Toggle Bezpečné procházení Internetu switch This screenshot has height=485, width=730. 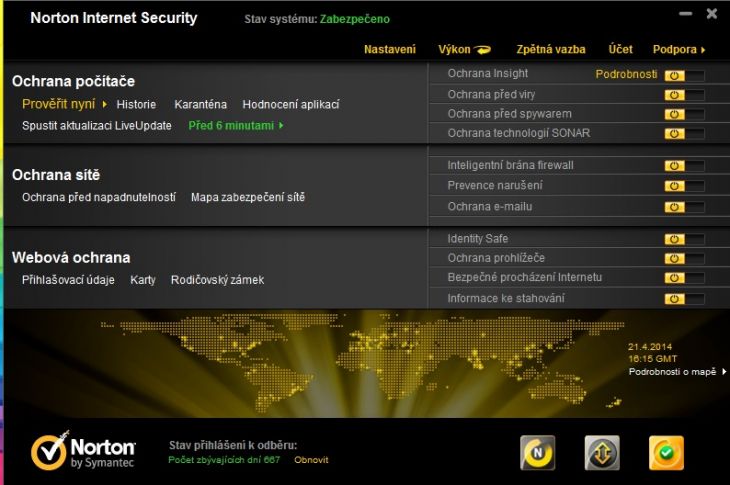[x=684, y=278]
